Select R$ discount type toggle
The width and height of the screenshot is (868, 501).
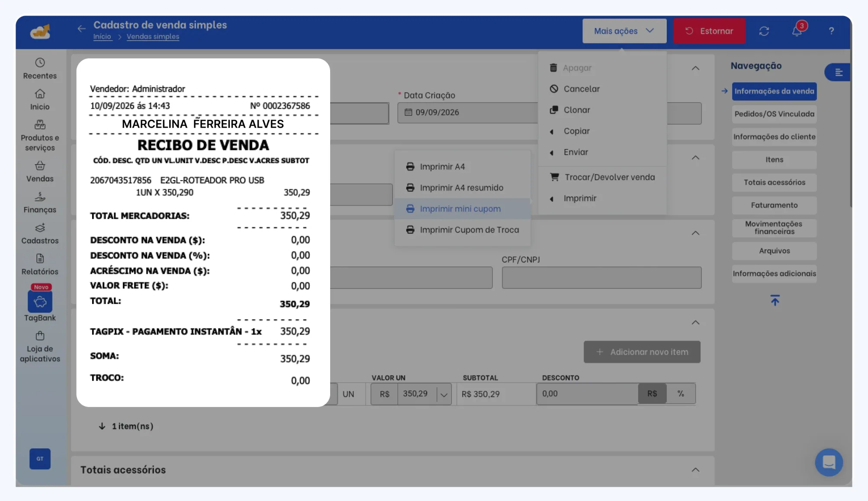pyautogui.click(x=652, y=394)
